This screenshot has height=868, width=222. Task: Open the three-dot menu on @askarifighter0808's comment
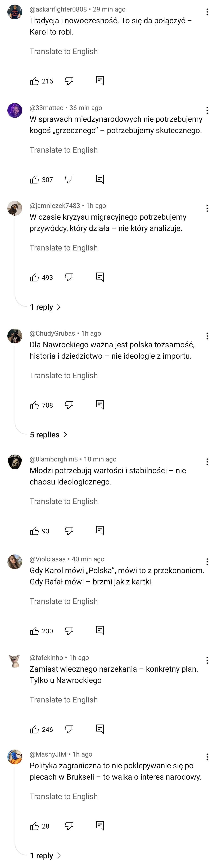click(x=207, y=12)
